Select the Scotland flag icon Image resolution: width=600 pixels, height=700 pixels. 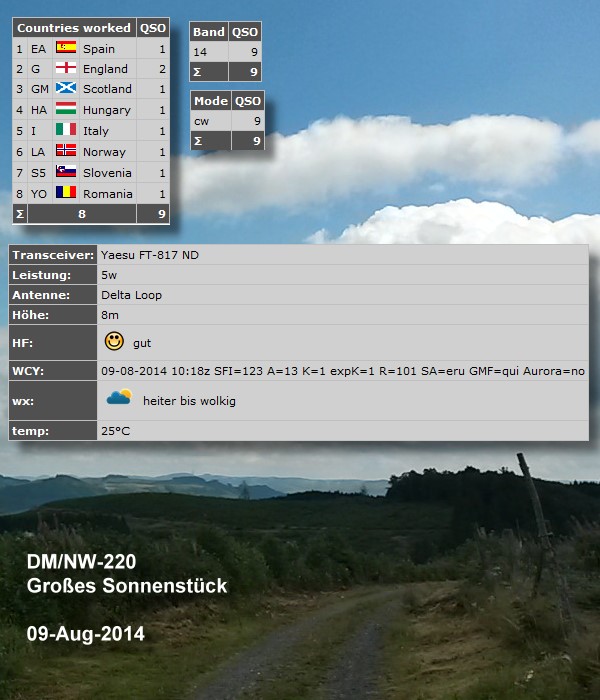[x=66, y=89]
